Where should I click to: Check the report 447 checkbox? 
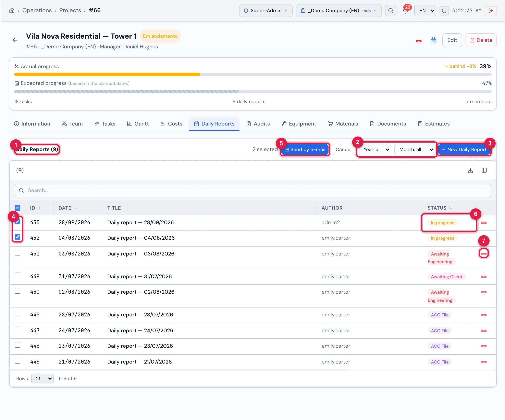click(x=17, y=329)
